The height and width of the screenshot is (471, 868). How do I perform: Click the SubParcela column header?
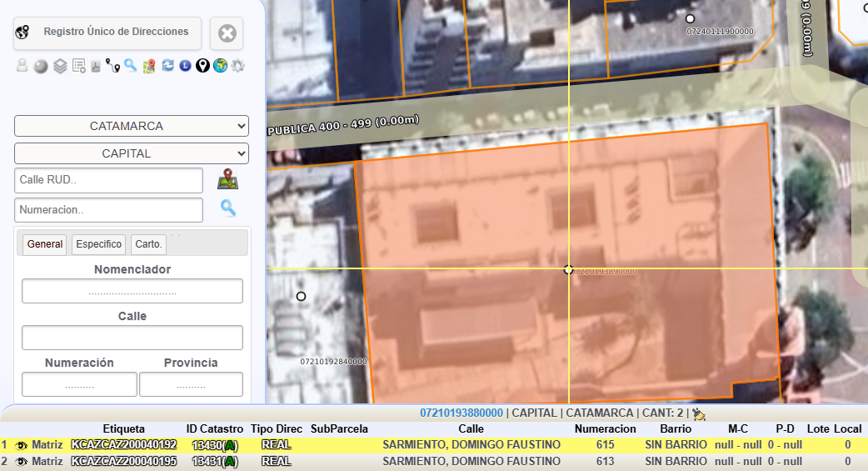(x=339, y=428)
